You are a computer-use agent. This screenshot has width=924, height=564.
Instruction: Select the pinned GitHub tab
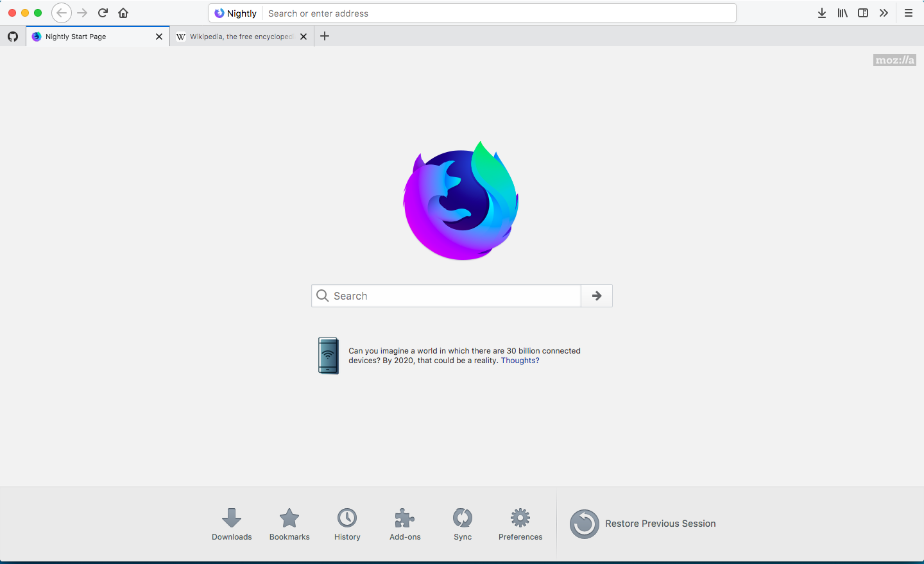[13, 37]
